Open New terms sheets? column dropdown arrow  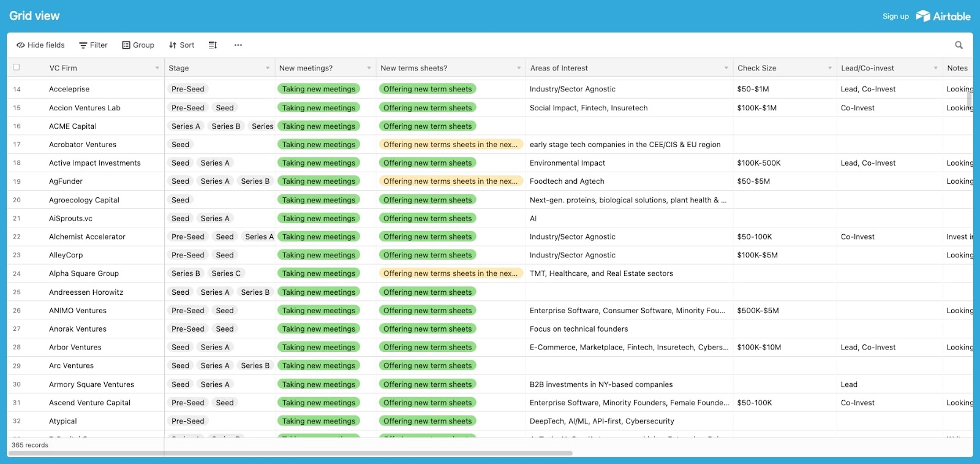click(x=519, y=68)
